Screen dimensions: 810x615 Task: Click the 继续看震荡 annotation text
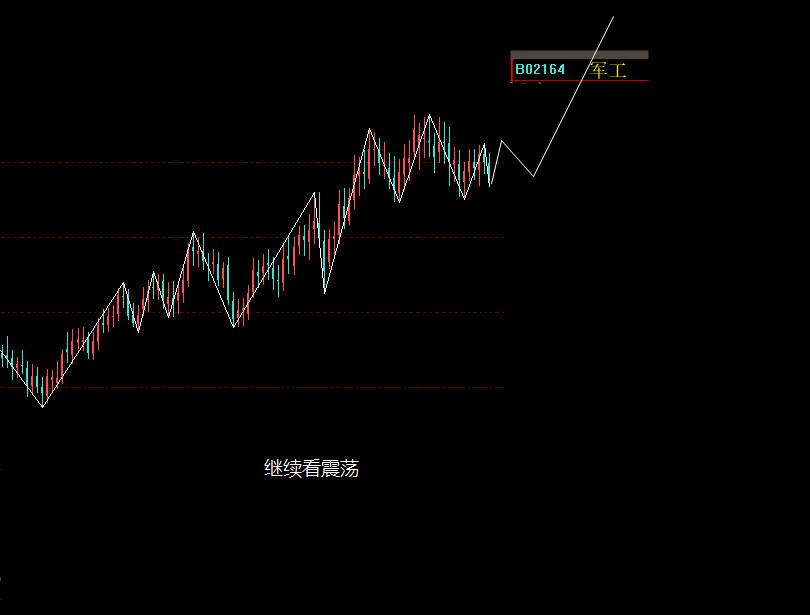[311, 468]
